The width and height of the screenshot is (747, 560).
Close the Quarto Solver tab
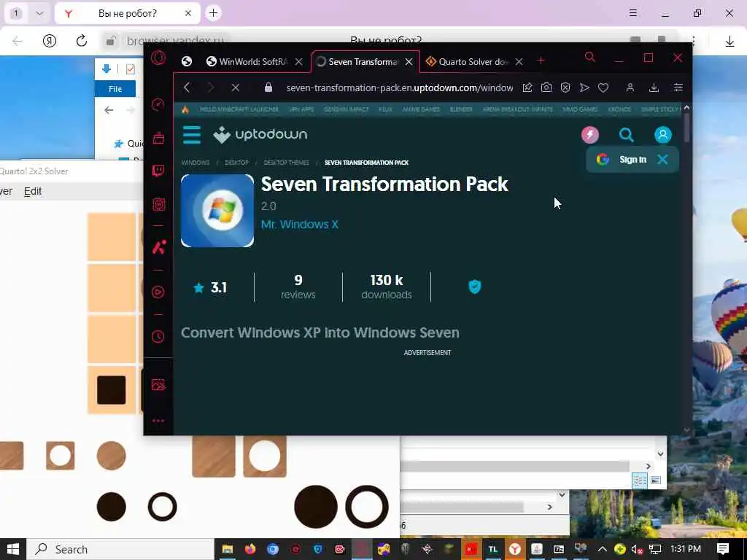519,62
